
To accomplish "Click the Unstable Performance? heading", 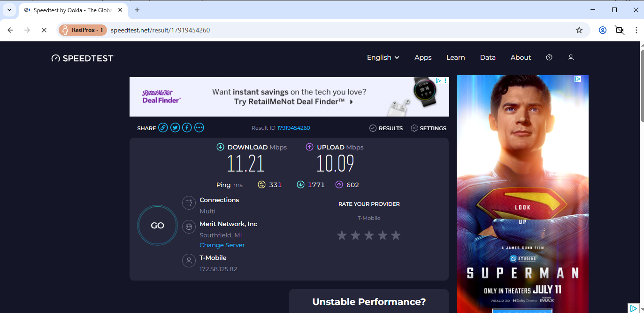I will [x=369, y=302].
